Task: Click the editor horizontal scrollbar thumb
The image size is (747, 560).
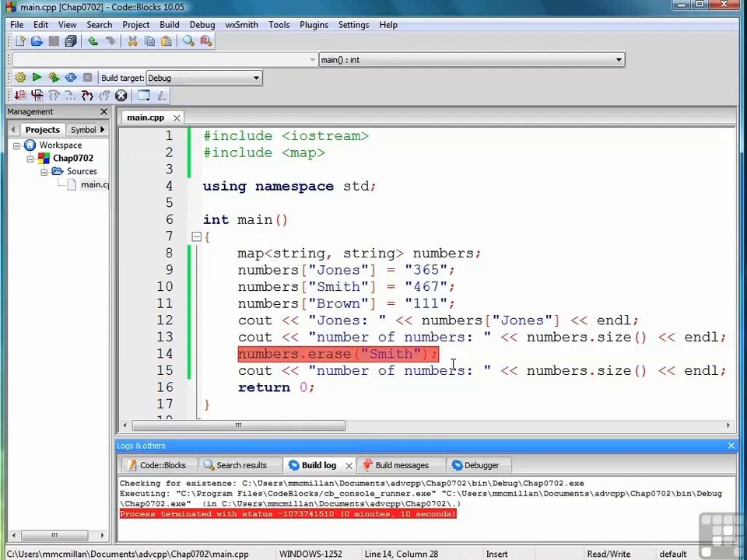Action: pyautogui.click(x=239, y=425)
